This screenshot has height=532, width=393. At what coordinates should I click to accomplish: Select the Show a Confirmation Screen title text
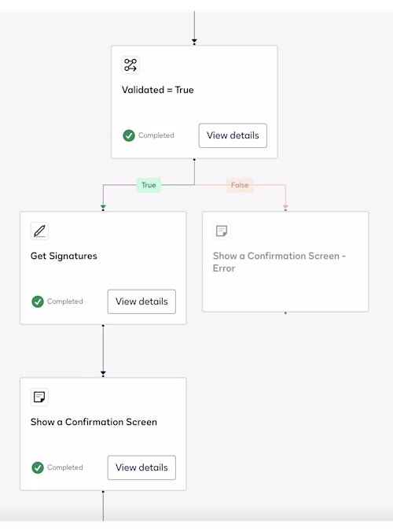pos(94,422)
